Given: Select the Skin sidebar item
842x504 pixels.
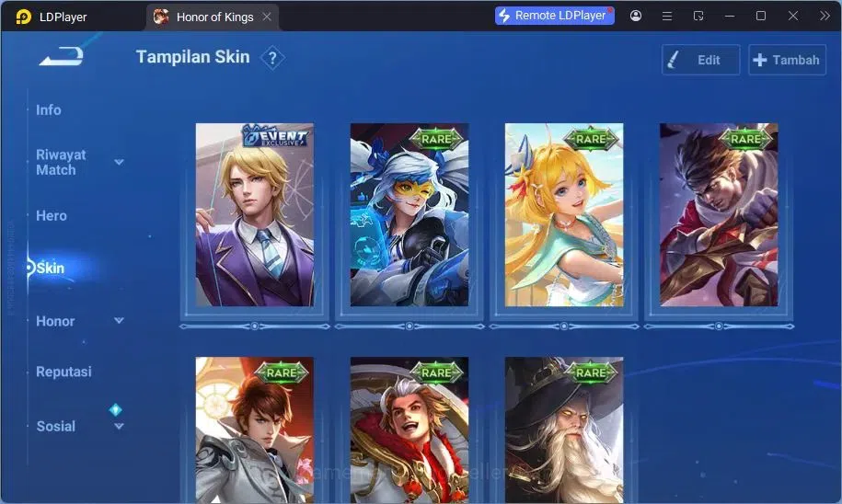Looking at the screenshot, I should coord(51,268).
